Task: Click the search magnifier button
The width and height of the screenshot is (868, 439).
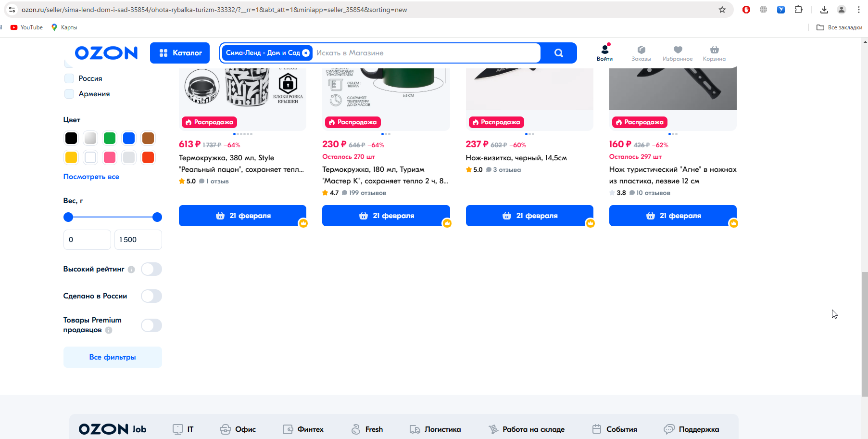Action: point(558,53)
